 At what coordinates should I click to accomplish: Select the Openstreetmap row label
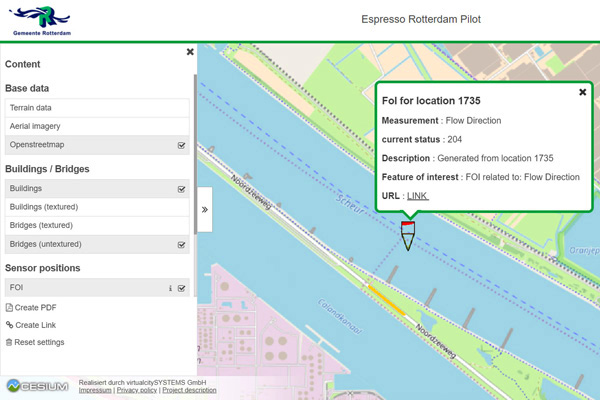click(x=37, y=145)
